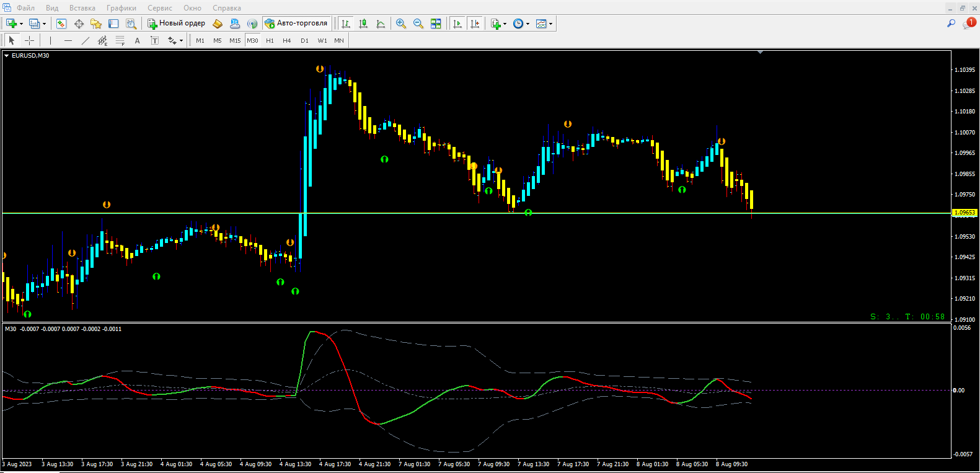Enable chart auto scroll to latest bar
The image size is (980, 473).
457,24
